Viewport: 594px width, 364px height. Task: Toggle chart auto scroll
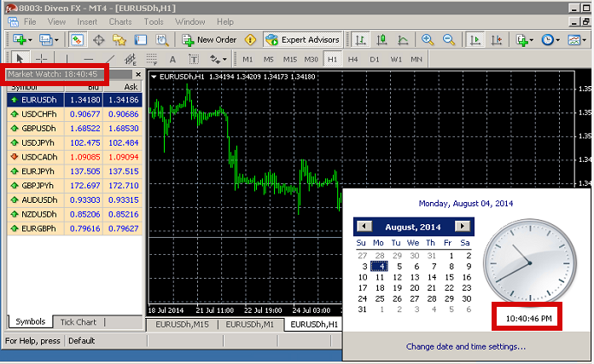click(x=475, y=40)
